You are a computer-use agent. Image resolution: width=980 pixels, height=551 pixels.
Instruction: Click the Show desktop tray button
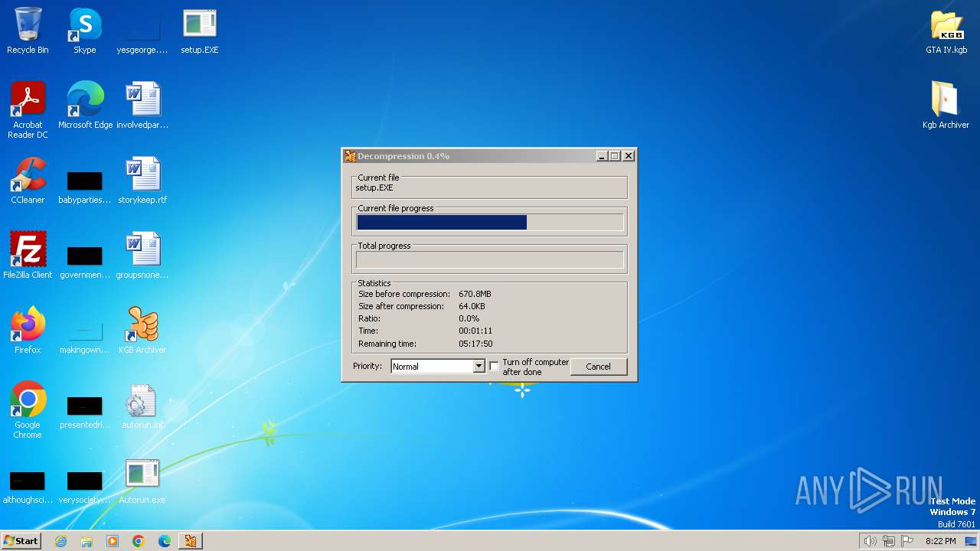972,541
